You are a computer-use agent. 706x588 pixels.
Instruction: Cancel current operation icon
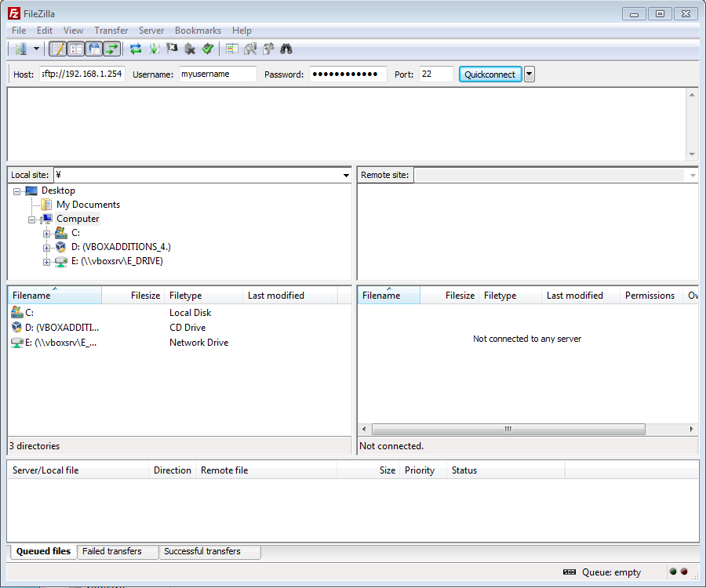[172, 49]
